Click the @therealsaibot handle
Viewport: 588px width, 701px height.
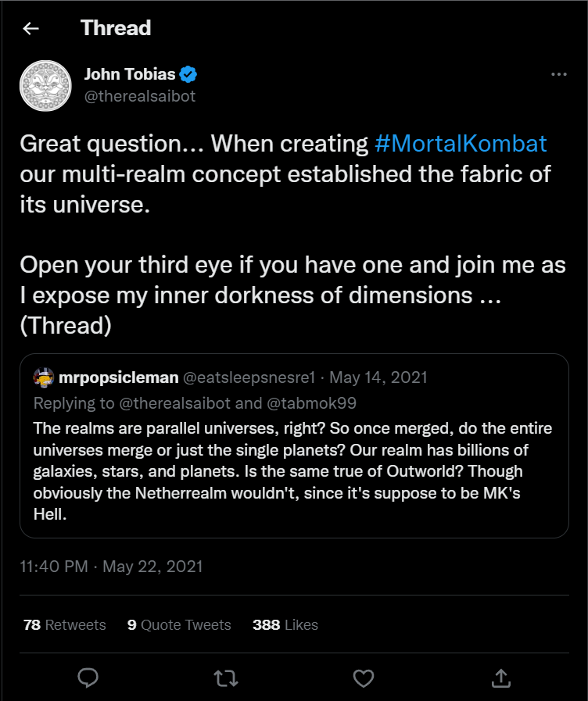[x=140, y=96]
